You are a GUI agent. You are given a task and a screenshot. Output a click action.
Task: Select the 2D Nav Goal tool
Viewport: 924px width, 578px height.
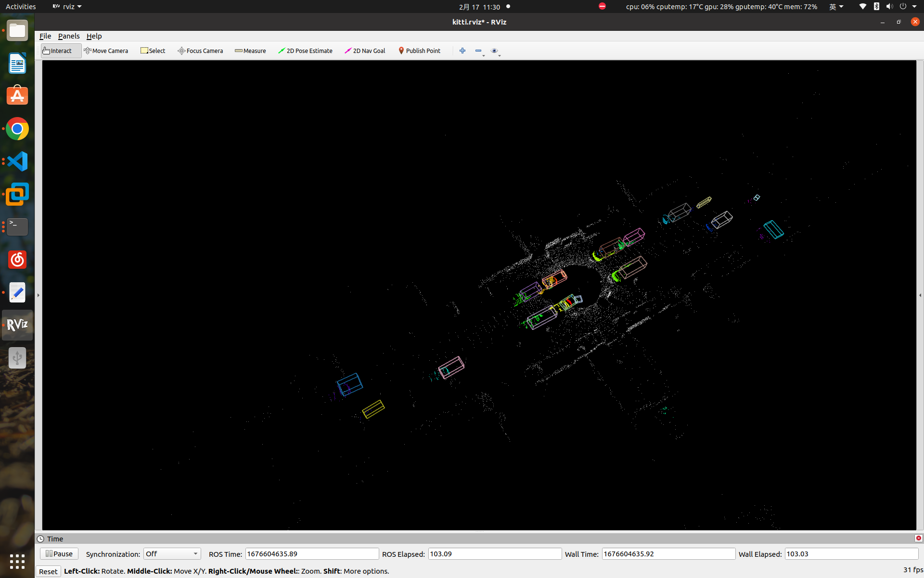[365, 51]
